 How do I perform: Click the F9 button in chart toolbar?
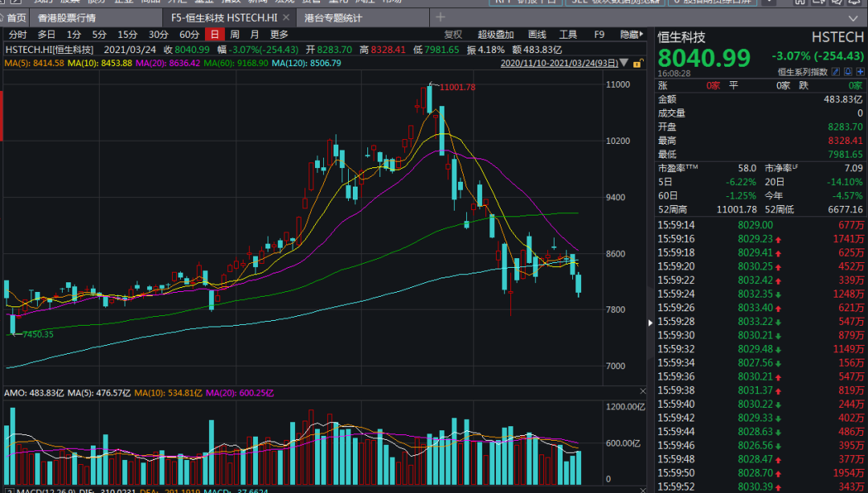point(599,35)
